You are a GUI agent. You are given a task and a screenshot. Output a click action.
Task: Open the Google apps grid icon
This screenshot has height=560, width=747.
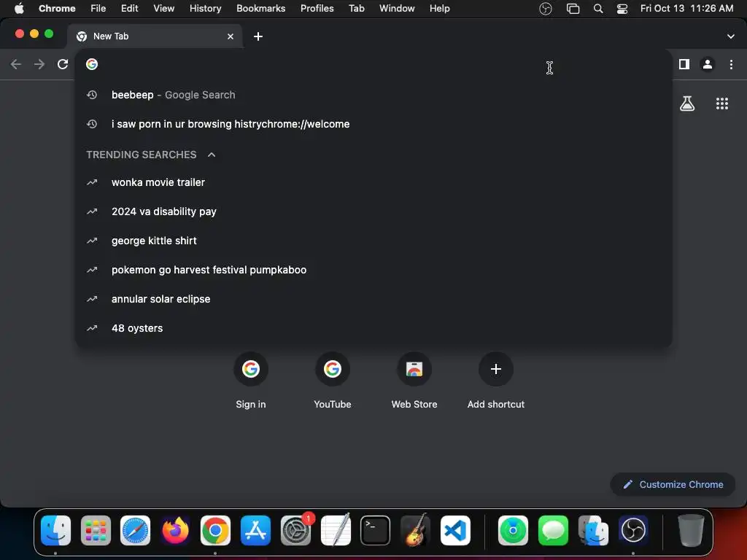point(722,104)
